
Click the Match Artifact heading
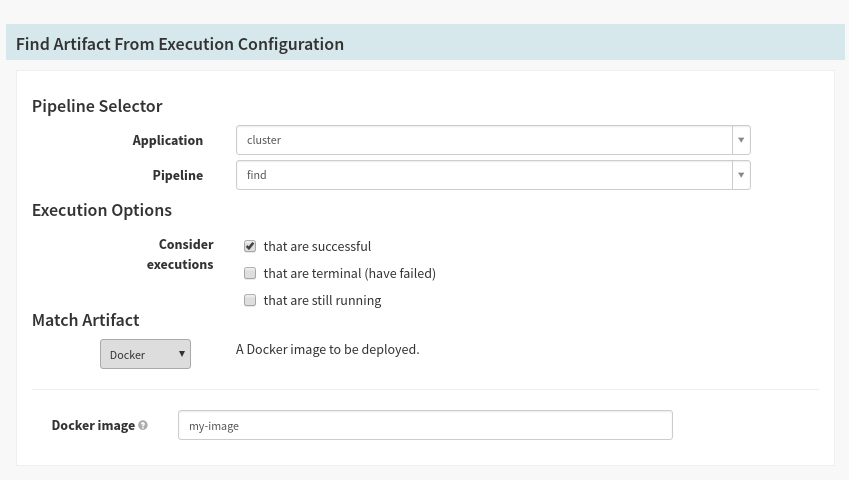(x=86, y=320)
